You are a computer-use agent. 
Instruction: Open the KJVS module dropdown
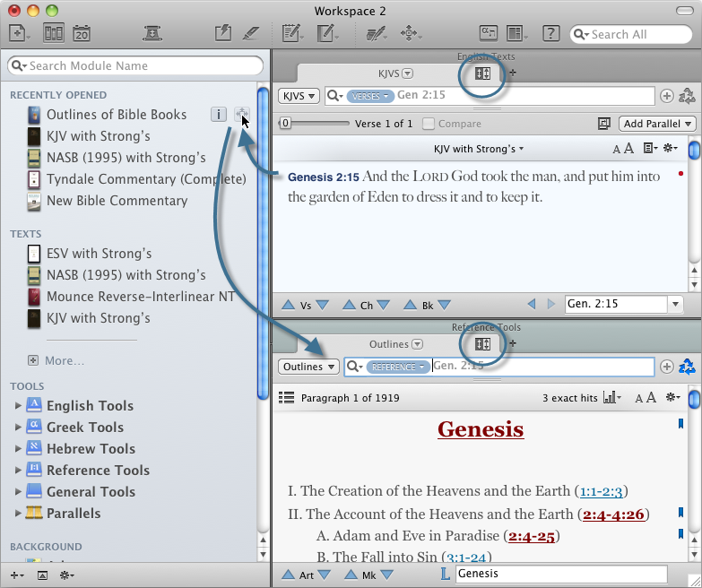pyautogui.click(x=298, y=96)
